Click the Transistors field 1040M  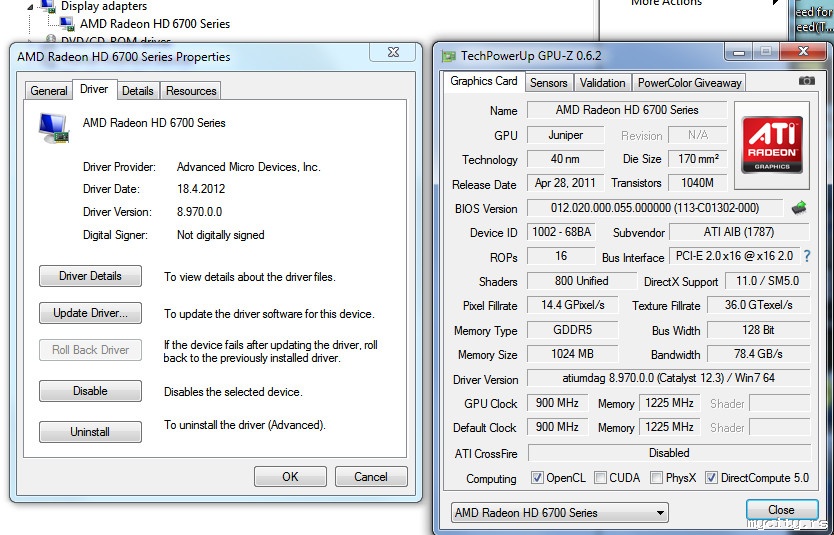click(697, 183)
